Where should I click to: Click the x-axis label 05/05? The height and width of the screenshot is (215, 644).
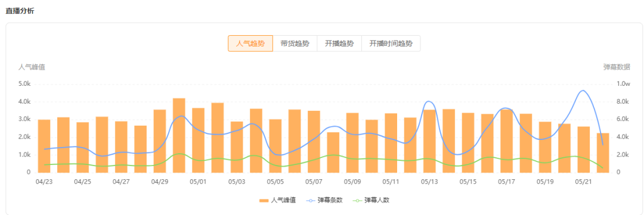pos(275,182)
